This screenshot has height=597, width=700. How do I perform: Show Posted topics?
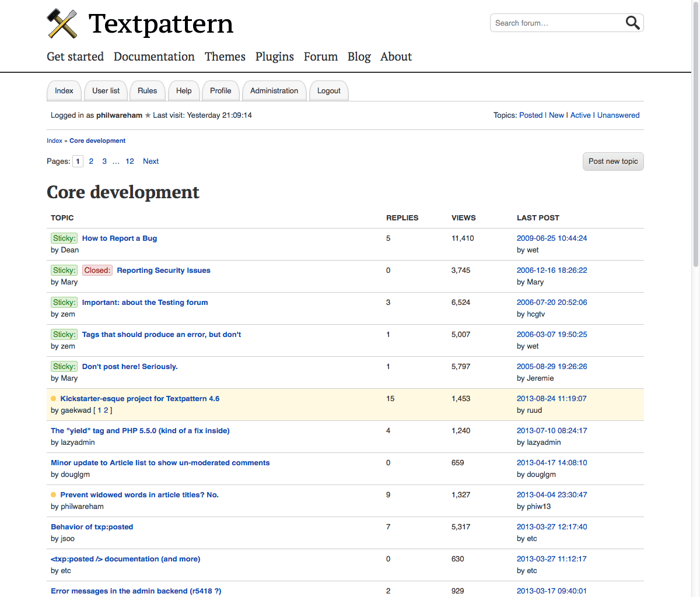(531, 115)
